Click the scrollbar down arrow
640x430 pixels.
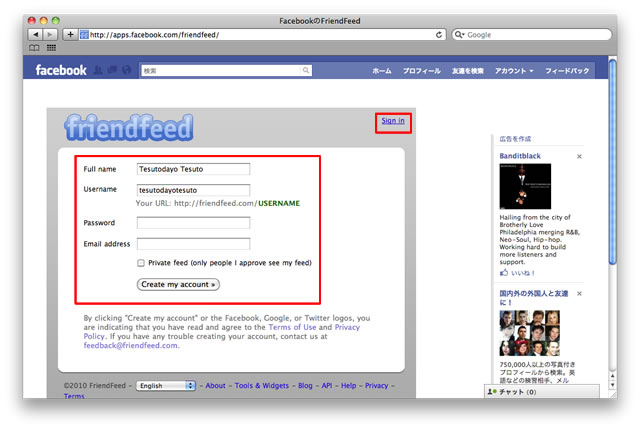click(x=613, y=385)
